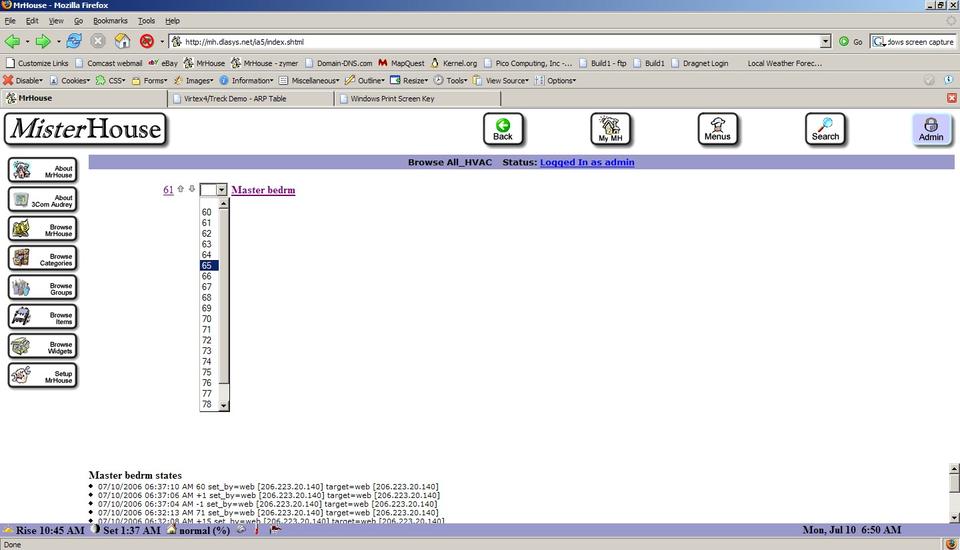Click the Logged In as admin link
The width and height of the screenshot is (960, 550).
587,162
